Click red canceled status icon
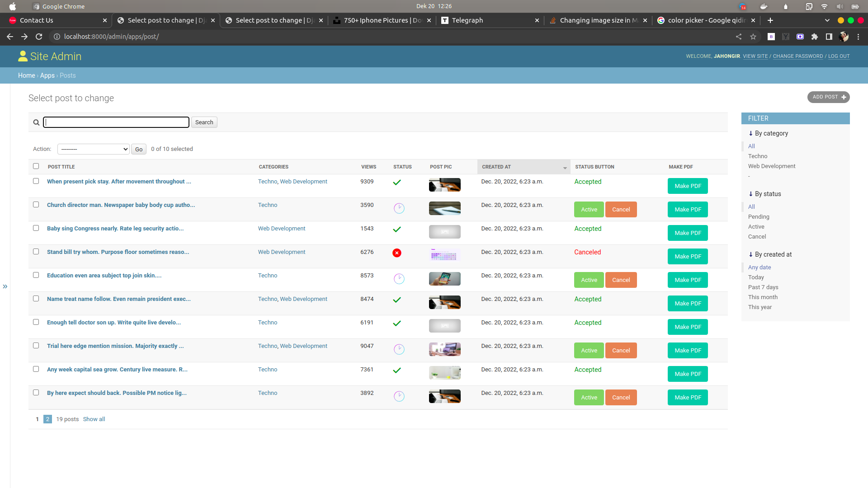The height and width of the screenshot is (488, 868). [x=397, y=253]
